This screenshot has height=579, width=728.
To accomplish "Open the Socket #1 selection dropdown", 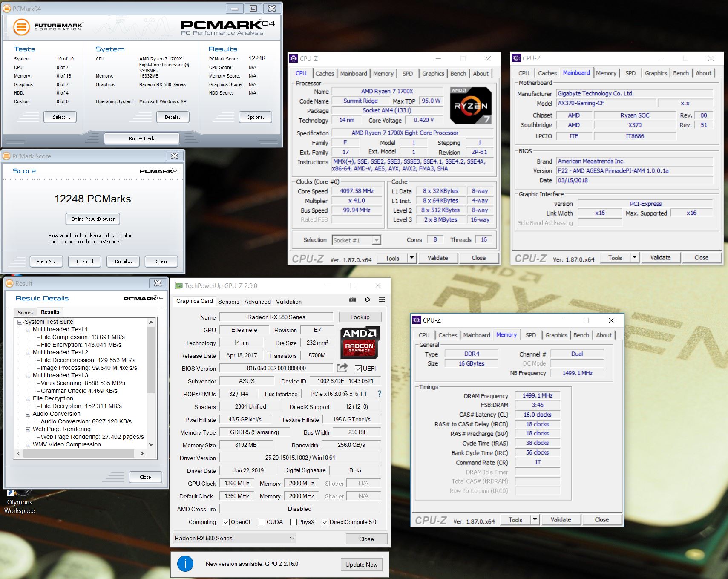I will pos(356,240).
